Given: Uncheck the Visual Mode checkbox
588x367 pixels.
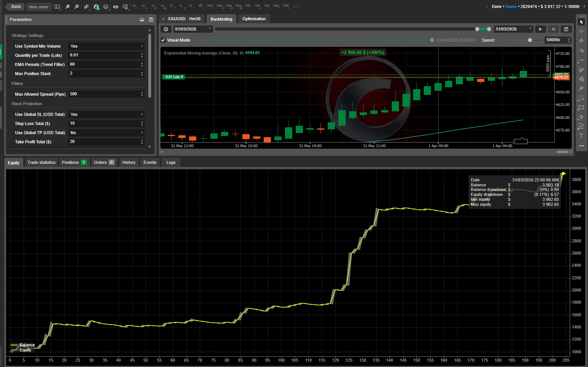Looking at the screenshot, I should [x=163, y=40].
